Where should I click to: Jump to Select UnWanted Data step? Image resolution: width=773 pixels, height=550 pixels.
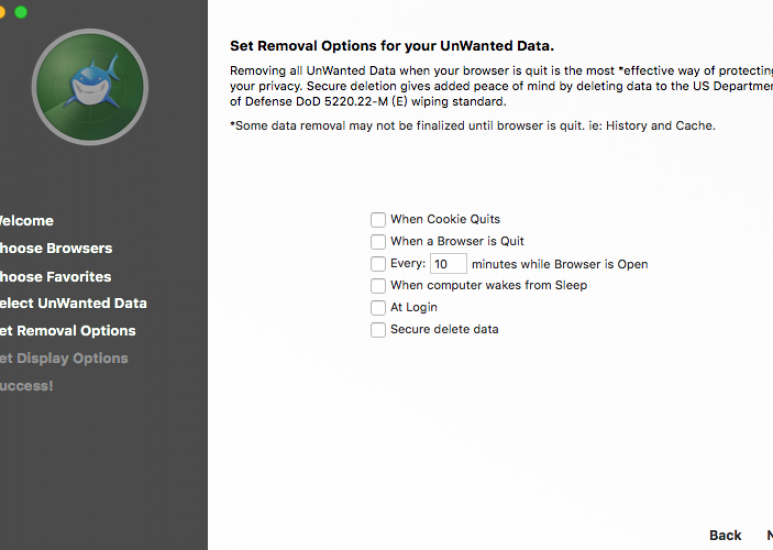coord(73,303)
